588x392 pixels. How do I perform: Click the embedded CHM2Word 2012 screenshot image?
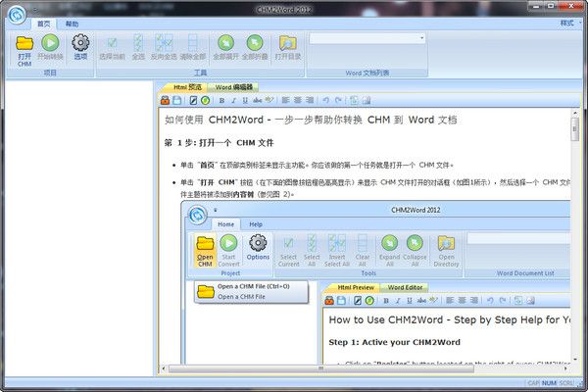pyautogui.click(x=375, y=282)
